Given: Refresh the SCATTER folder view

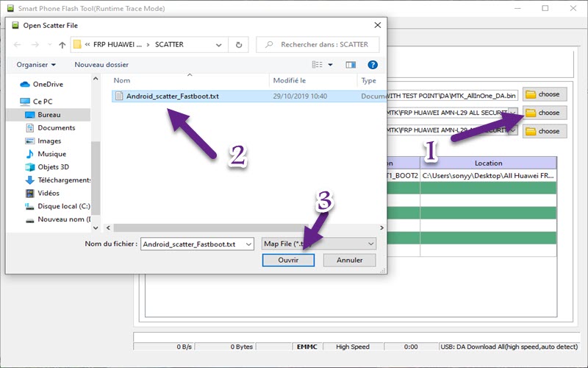Looking at the screenshot, I should (239, 45).
